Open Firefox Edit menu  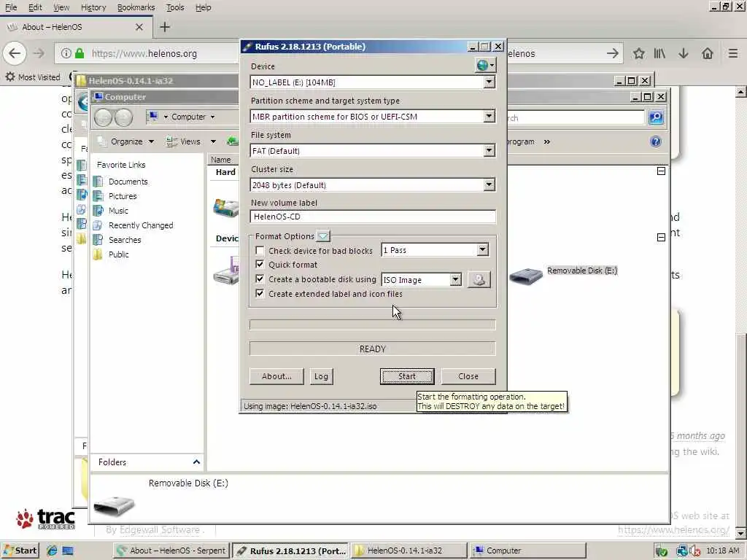(35, 7)
